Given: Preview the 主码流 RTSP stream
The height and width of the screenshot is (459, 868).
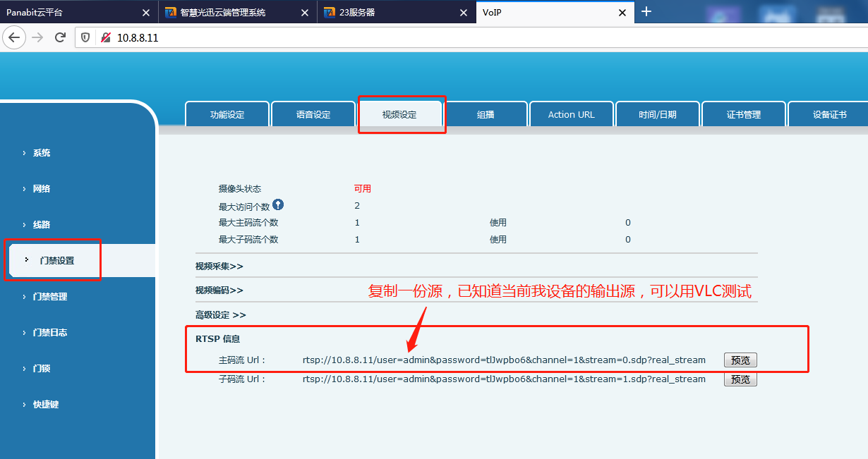Looking at the screenshot, I should (740, 360).
